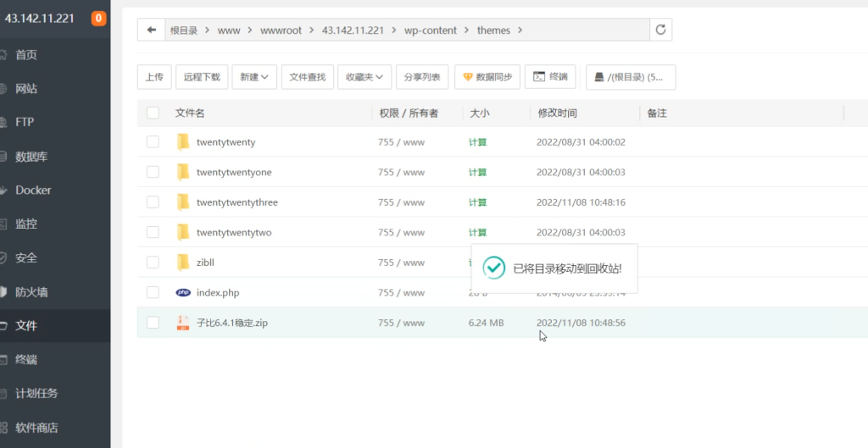868x448 pixels.
Task: Go to 网站 in the sidebar
Action: point(26,88)
